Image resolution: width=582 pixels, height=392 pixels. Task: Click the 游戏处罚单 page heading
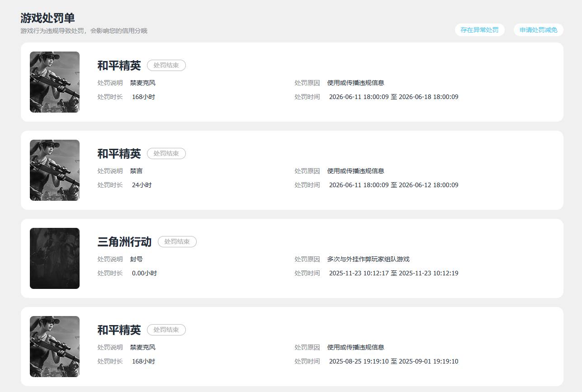47,18
